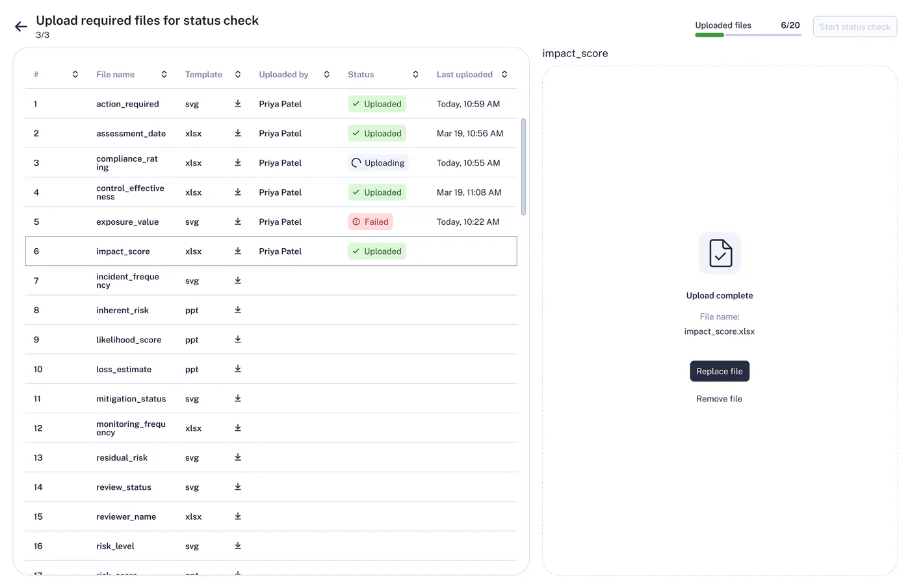Download the assessment_date xlsx template
The image size is (910, 588).
pyautogui.click(x=238, y=133)
